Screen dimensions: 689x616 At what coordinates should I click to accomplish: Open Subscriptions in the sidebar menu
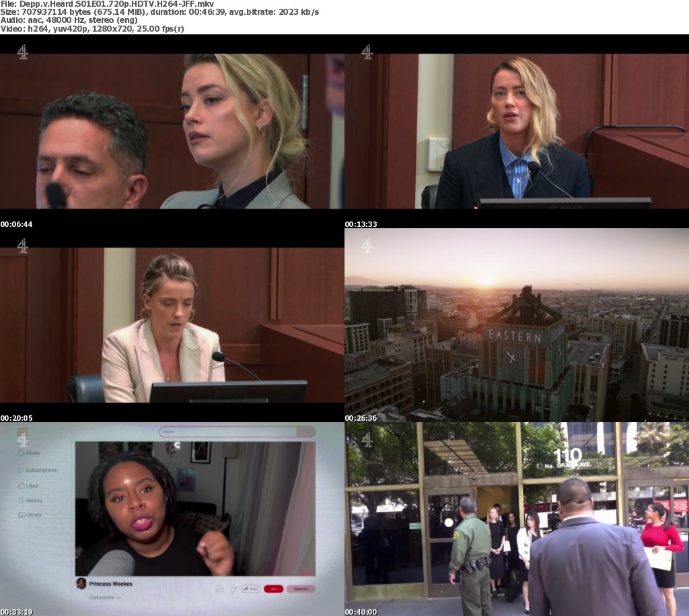coord(41,470)
